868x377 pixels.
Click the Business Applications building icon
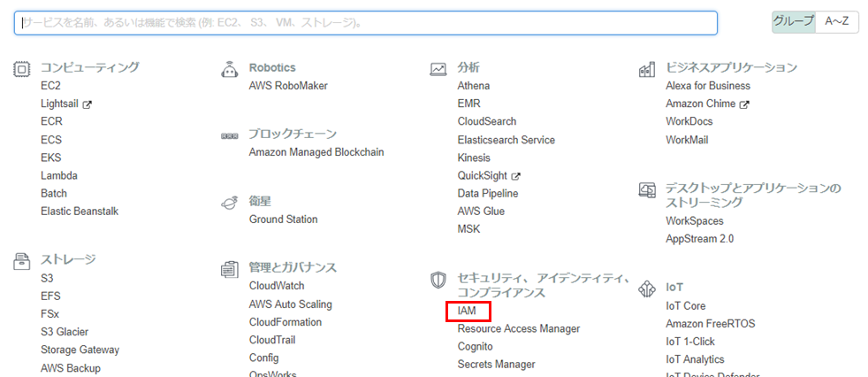pyautogui.click(x=646, y=69)
